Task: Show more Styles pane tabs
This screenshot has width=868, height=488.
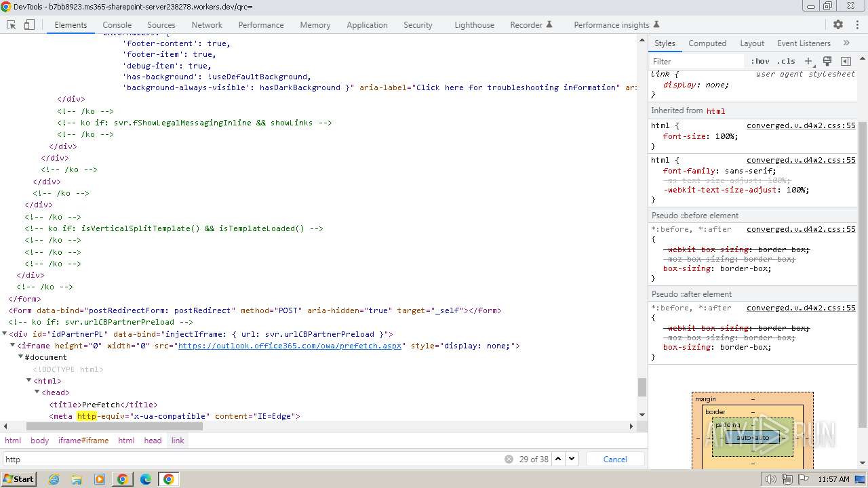Action: coord(846,43)
